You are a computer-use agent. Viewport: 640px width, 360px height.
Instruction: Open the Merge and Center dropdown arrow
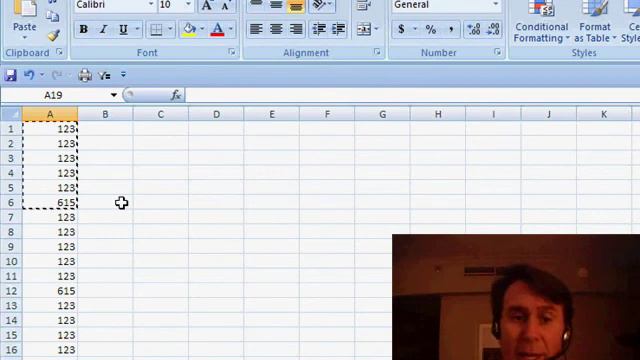coord(376,29)
